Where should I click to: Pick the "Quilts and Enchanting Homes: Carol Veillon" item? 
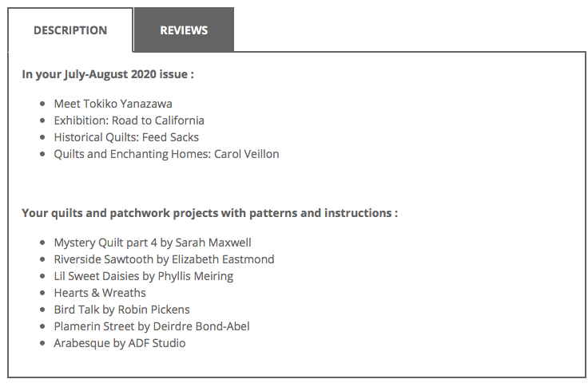click(166, 154)
